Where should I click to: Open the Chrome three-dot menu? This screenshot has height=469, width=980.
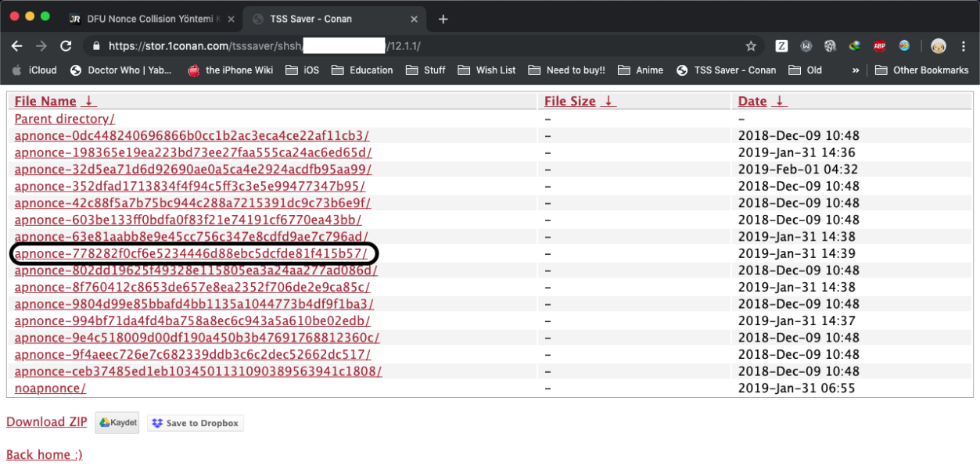coord(965,46)
